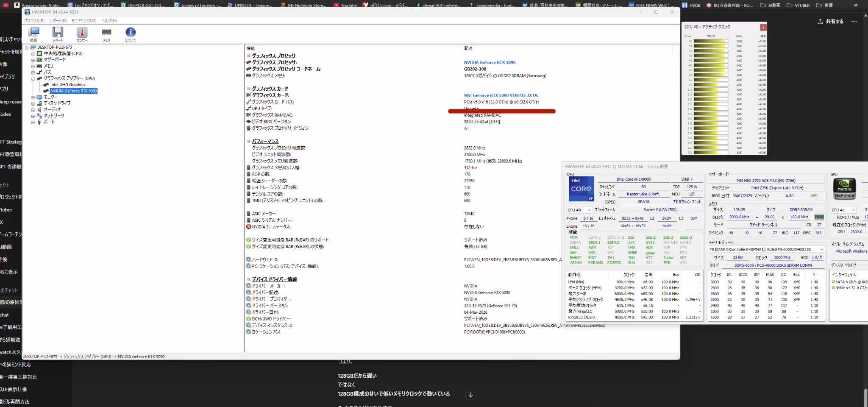This screenshot has width=868, height=407.
Task: Open the プログラム(P) menu
Action: pyautogui.click(x=34, y=20)
